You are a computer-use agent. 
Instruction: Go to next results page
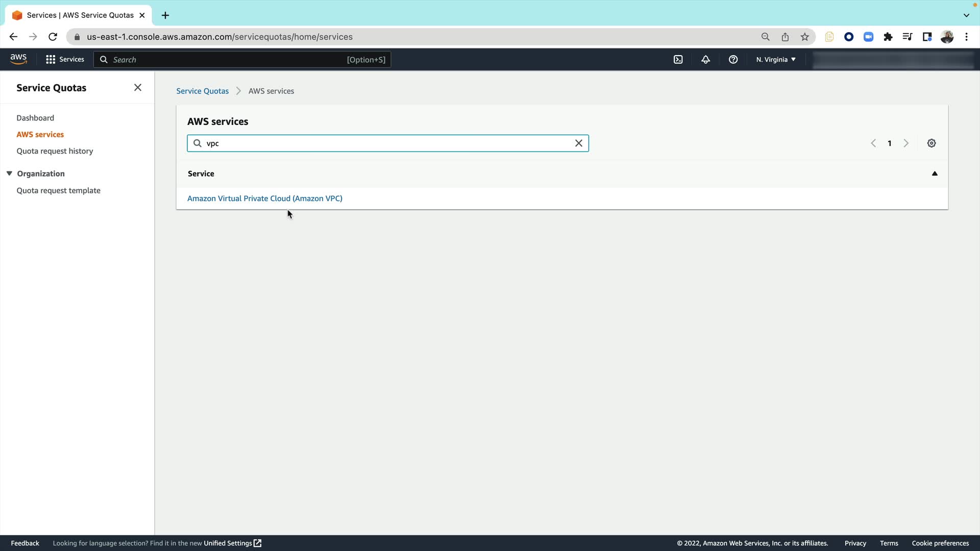pos(906,143)
